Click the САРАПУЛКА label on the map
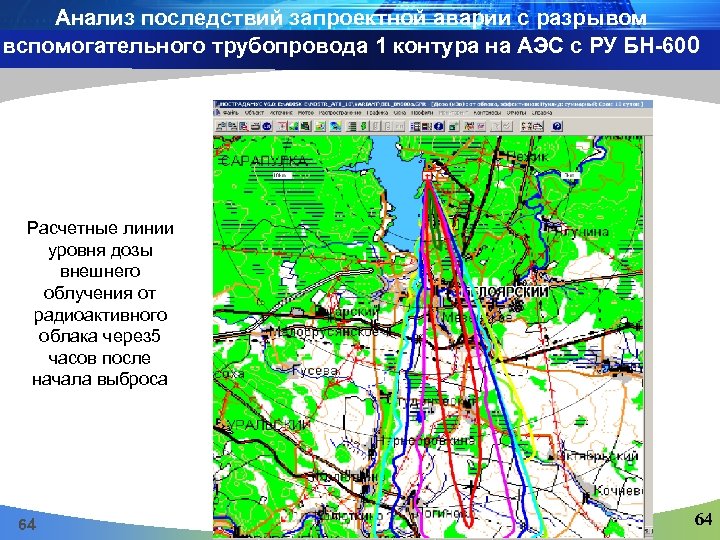720x540 pixels. 263,160
